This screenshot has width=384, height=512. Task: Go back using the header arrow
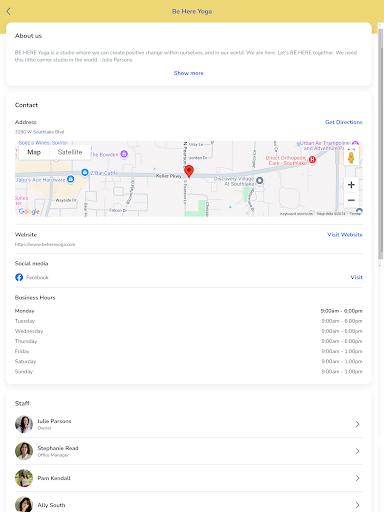point(9,11)
